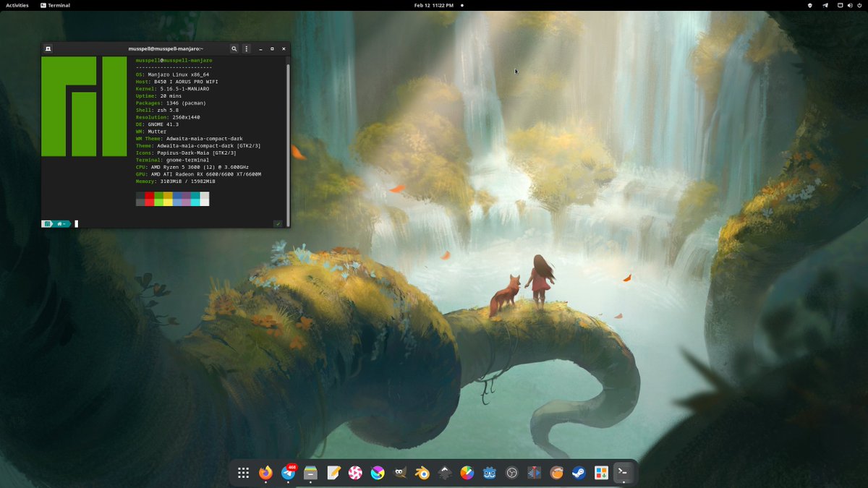Screen dimensions: 868x488
Task: Open volume control in top bar
Action: coord(849,5)
